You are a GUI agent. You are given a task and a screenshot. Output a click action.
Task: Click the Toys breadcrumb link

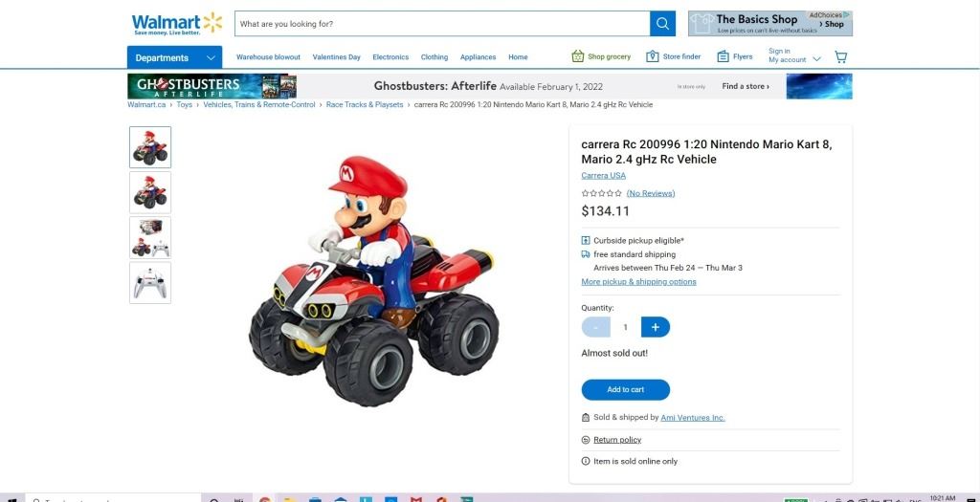click(185, 104)
